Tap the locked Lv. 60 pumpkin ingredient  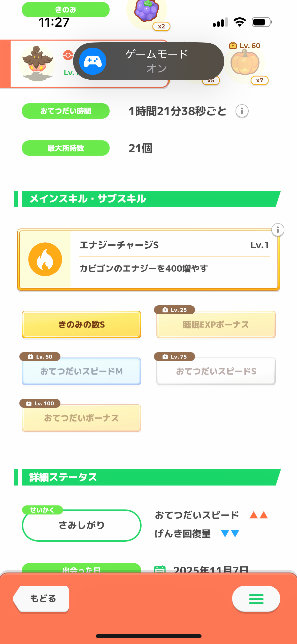point(245,62)
